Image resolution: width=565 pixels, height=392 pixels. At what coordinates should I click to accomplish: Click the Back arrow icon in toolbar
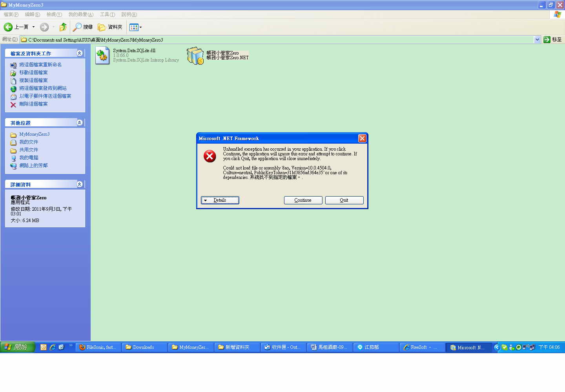point(8,27)
